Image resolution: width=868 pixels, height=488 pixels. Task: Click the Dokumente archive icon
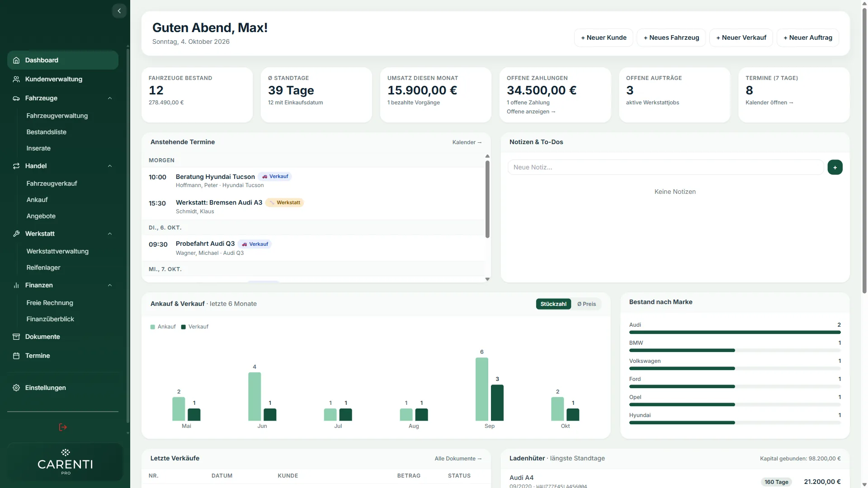pyautogui.click(x=16, y=337)
